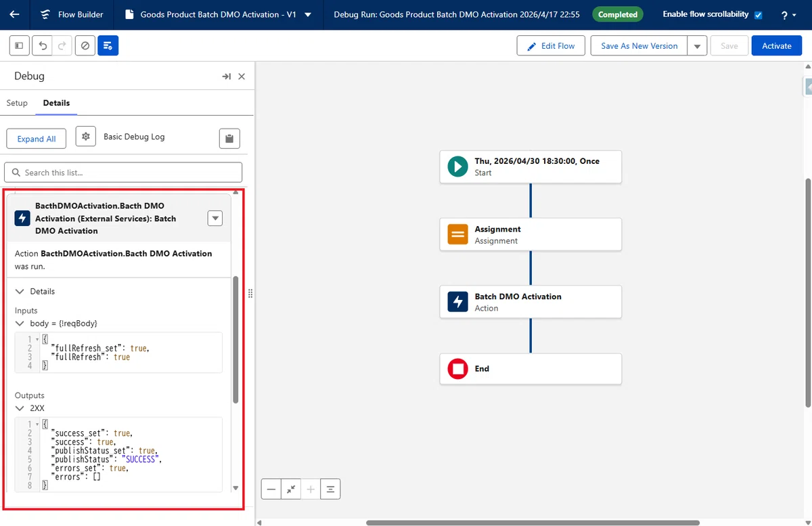Click the Batch DMO Activation action icon on the canvas
The height and width of the screenshot is (526, 812).
tap(458, 302)
